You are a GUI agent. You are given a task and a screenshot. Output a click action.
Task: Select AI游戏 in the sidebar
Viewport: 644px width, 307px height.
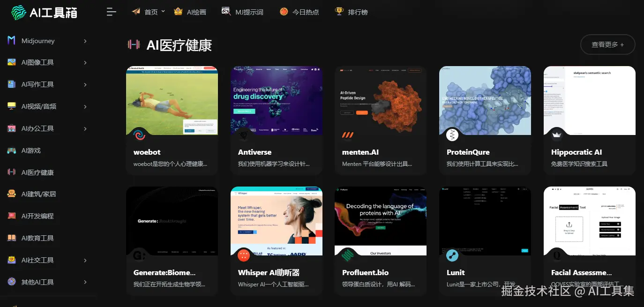31,150
